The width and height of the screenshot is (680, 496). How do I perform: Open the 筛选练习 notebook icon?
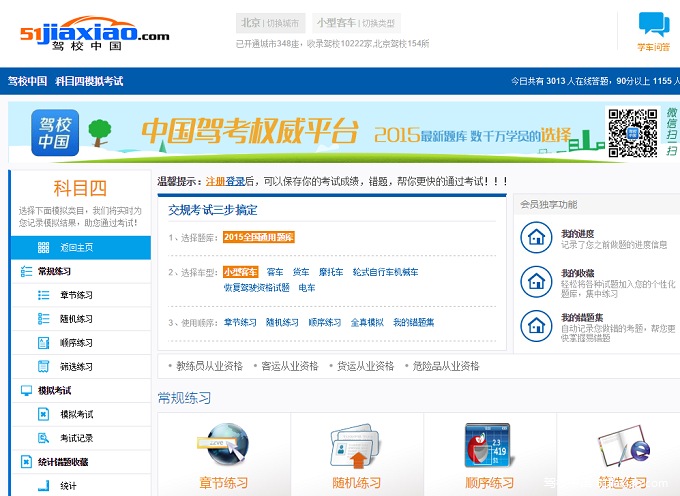pos(623,447)
